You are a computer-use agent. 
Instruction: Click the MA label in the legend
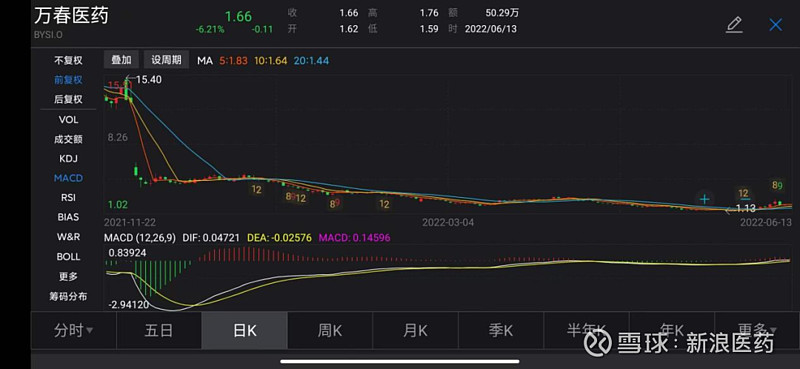[205, 61]
